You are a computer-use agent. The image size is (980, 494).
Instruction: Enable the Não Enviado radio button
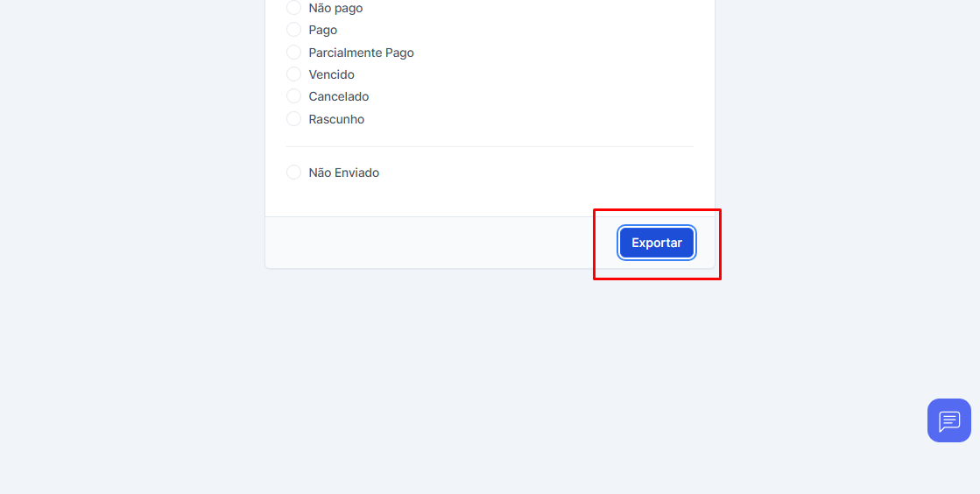293,173
